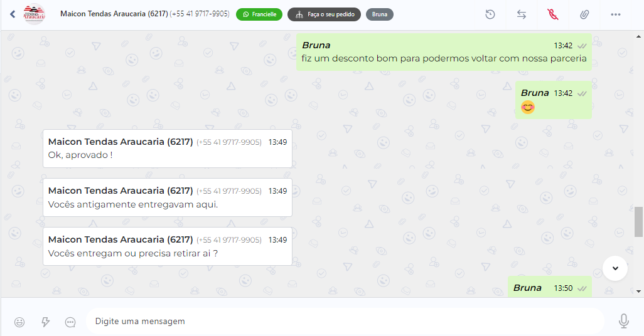Open the conversation history clock icon
The width and height of the screenshot is (644, 336).
490,14
